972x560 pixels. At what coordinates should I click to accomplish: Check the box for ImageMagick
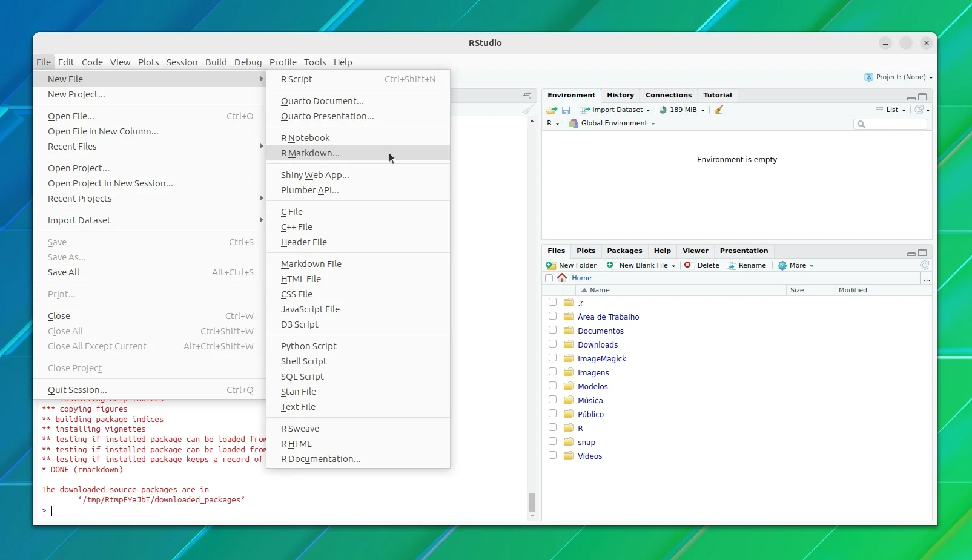552,358
